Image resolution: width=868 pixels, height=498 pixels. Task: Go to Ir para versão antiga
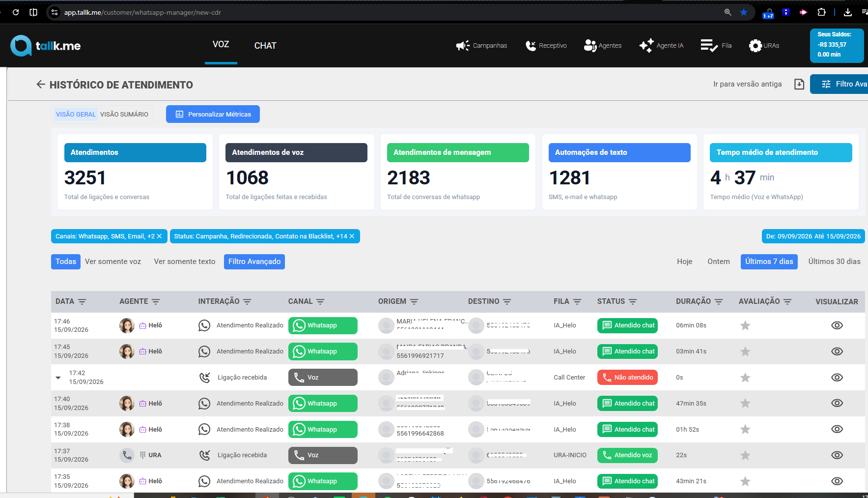[x=747, y=84]
